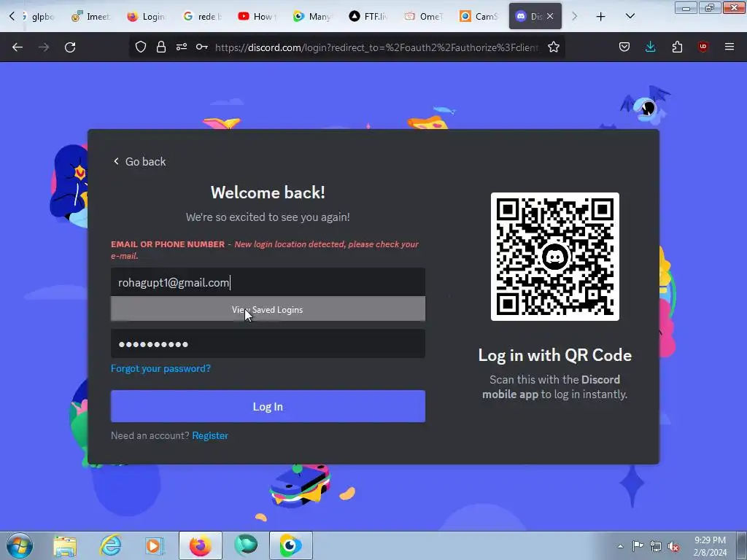Viewport: 747px width, 560px height.
Task: Click the Log In button
Action: pos(268,406)
